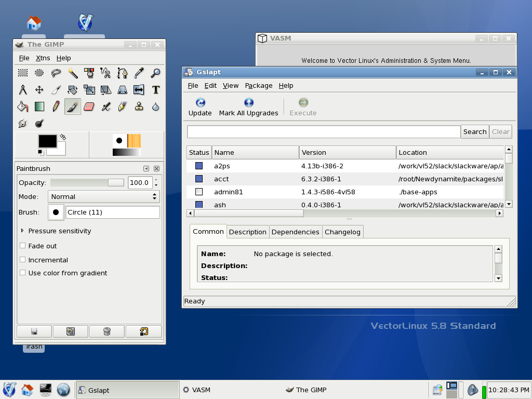Select the Perspective tool

point(123,90)
